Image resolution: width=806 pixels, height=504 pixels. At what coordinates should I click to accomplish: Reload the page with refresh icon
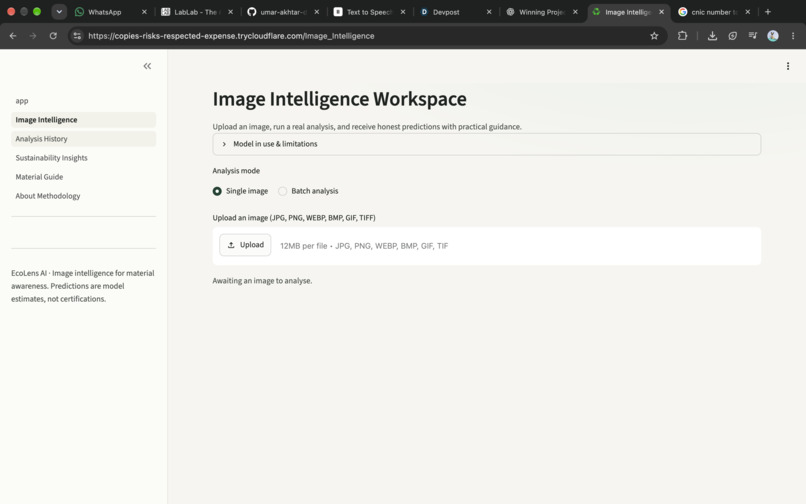coord(53,36)
